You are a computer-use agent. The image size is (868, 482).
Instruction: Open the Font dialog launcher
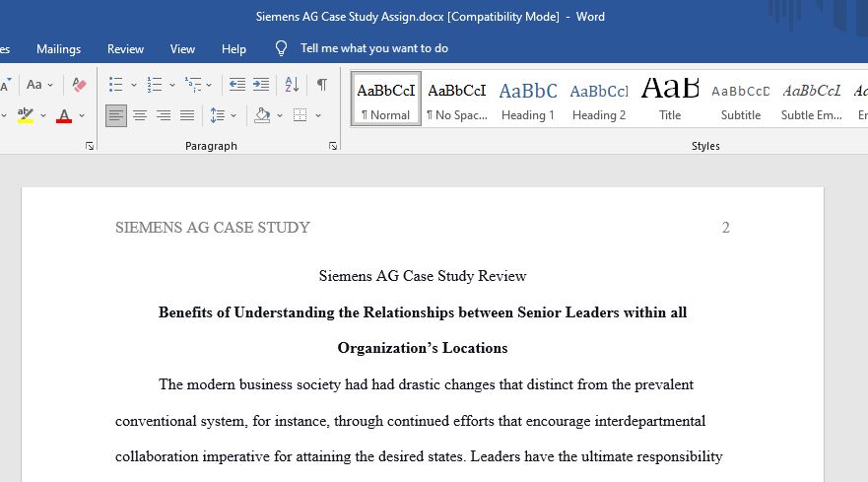90,146
